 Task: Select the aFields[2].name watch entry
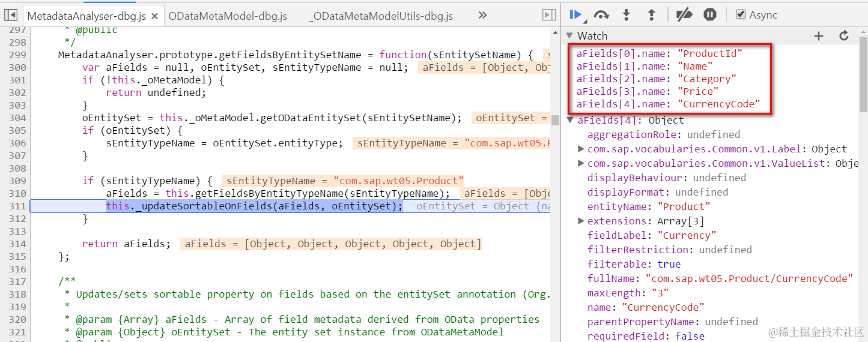[x=657, y=79]
